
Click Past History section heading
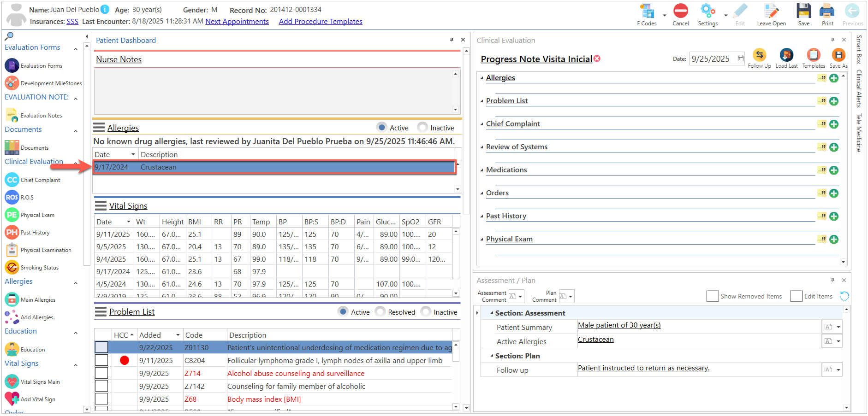506,216
